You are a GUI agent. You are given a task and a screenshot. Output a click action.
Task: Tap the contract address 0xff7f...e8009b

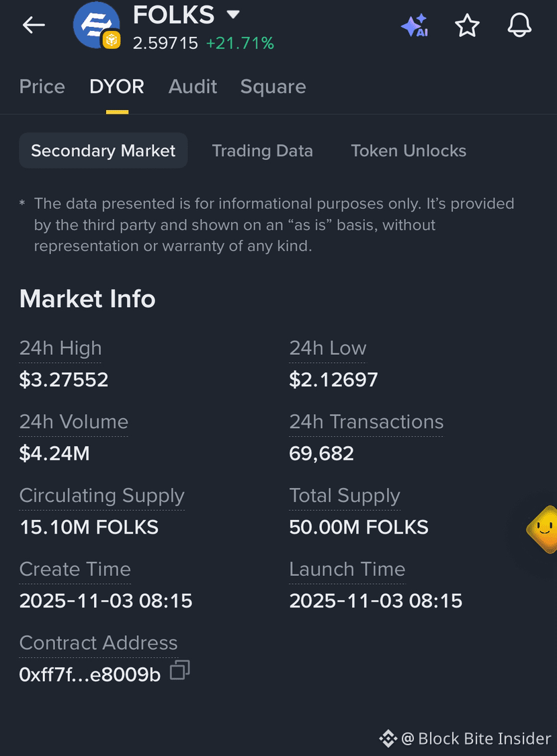coord(90,674)
